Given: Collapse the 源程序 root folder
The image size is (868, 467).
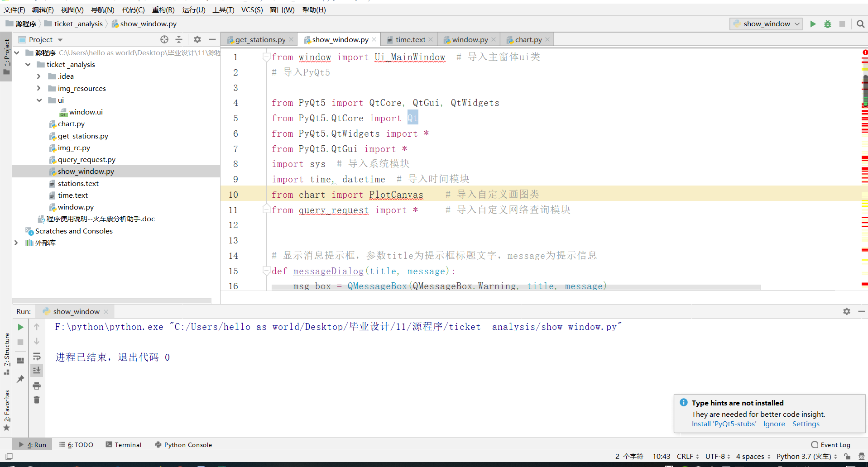Looking at the screenshot, I should click(x=17, y=53).
